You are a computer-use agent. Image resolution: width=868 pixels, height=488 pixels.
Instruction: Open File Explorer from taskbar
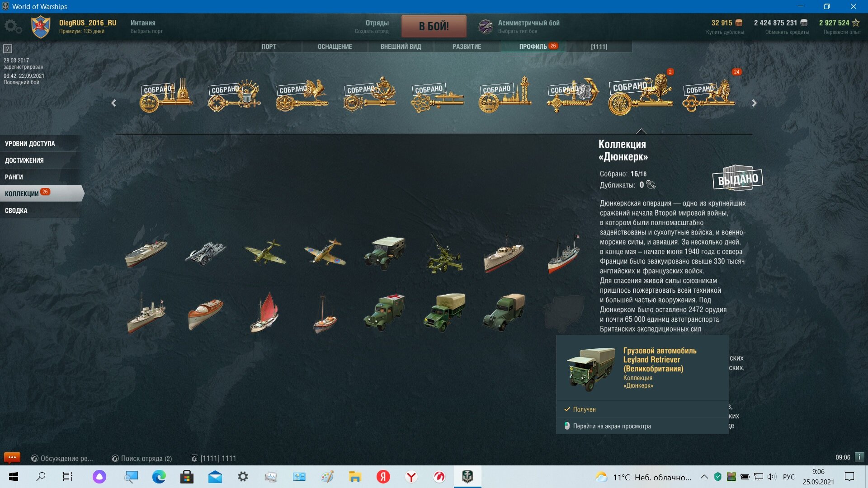(x=355, y=477)
